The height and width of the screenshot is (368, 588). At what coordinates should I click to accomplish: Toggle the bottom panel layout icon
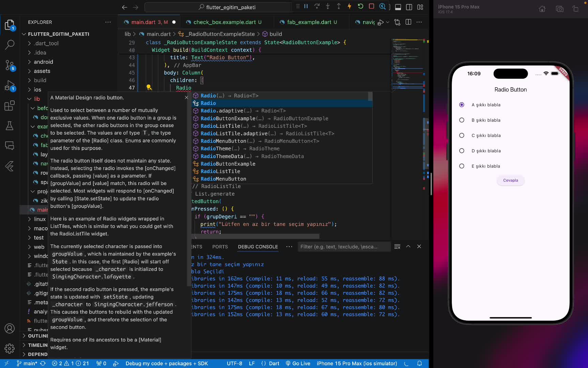click(398, 7)
